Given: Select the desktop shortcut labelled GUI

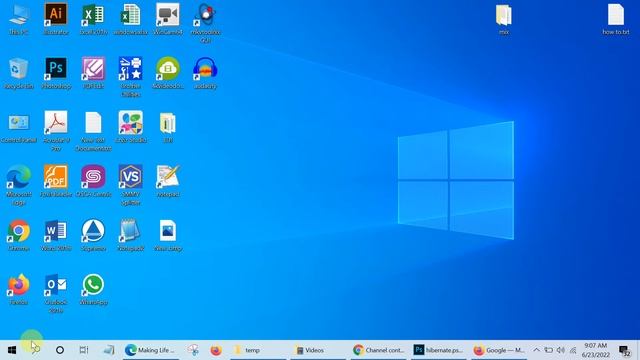Looking at the screenshot, I should click(x=205, y=23).
